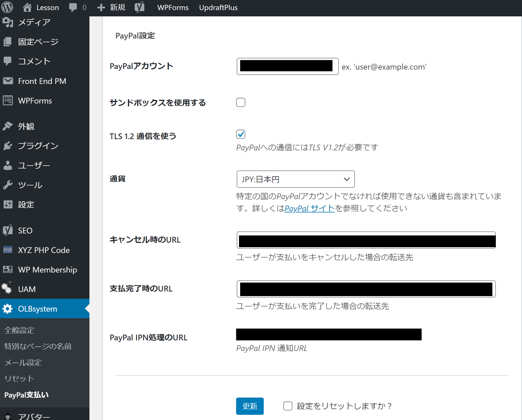Click the plus icon for 新規
This screenshot has height=420, width=522.
click(101, 7)
